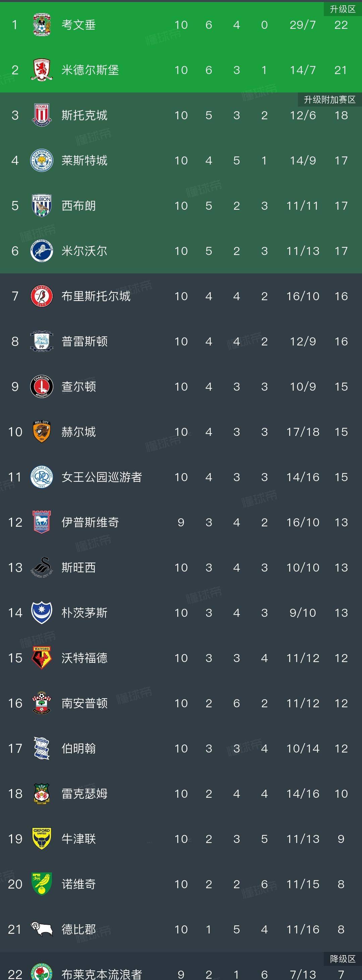Click the Hull City tiger badge
The image size is (362, 980).
(42, 432)
